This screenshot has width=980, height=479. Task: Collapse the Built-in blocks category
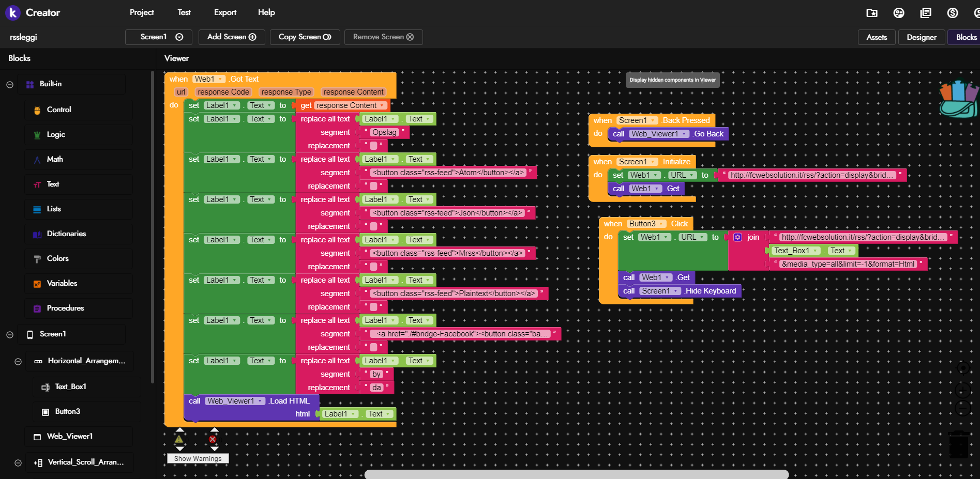click(10, 84)
